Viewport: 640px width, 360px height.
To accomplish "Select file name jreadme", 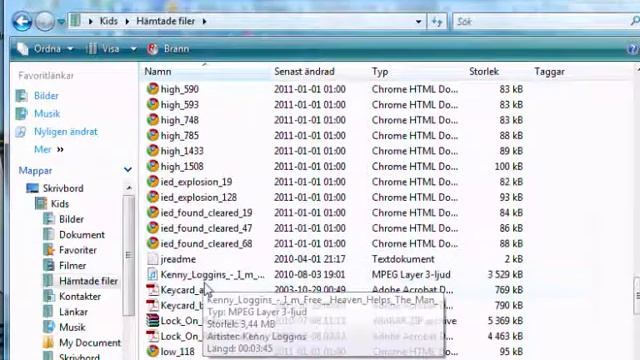I will pyautogui.click(x=178, y=259).
